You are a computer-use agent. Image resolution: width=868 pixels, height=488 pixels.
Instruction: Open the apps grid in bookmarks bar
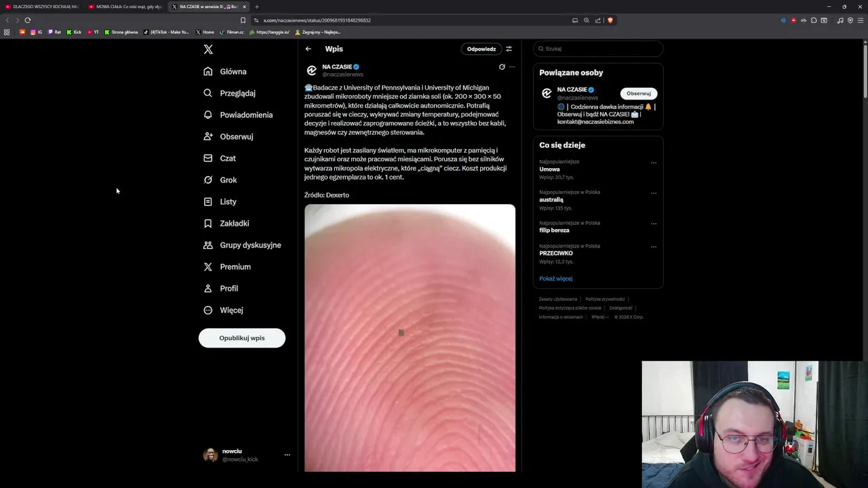[7, 32]
